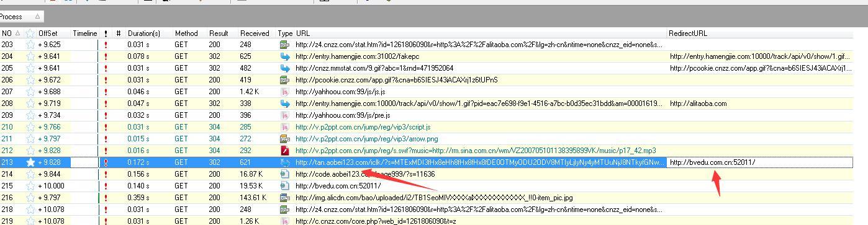Toggle the selected row 213 bookmark star
The image size is (868, 225).
(30, 162)
